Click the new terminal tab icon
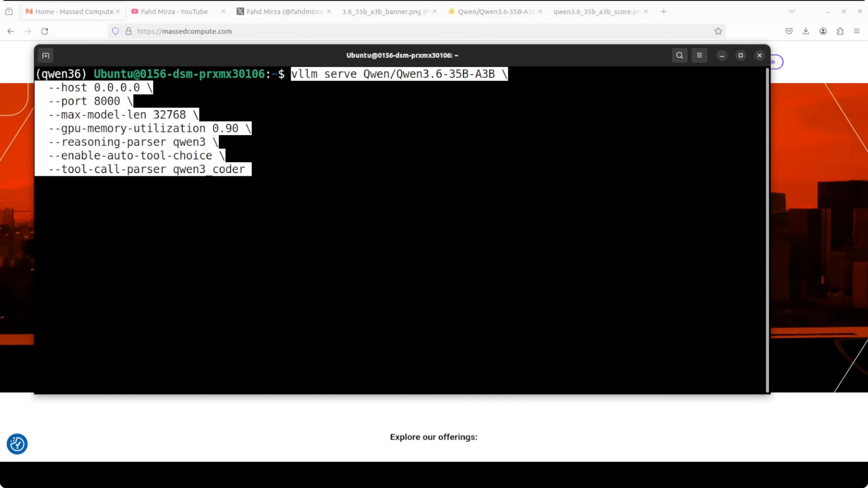868x488 pixels. tap(46, 56)
